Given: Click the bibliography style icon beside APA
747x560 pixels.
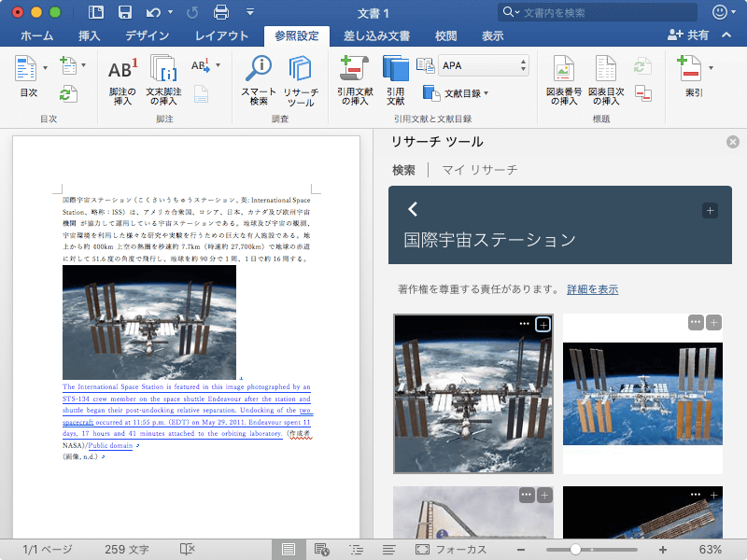Looking at the screenshot, I should [x=426, y=65].
